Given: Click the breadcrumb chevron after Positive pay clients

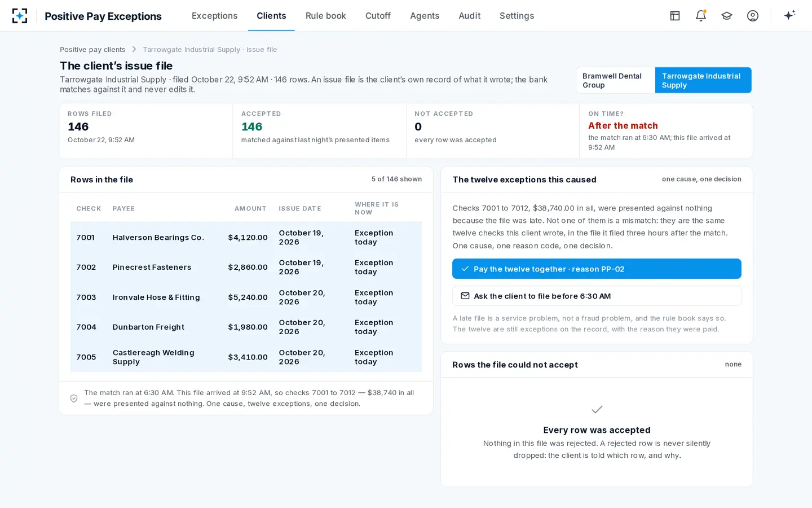Looking at the screenshot, I should coord(134,50).
